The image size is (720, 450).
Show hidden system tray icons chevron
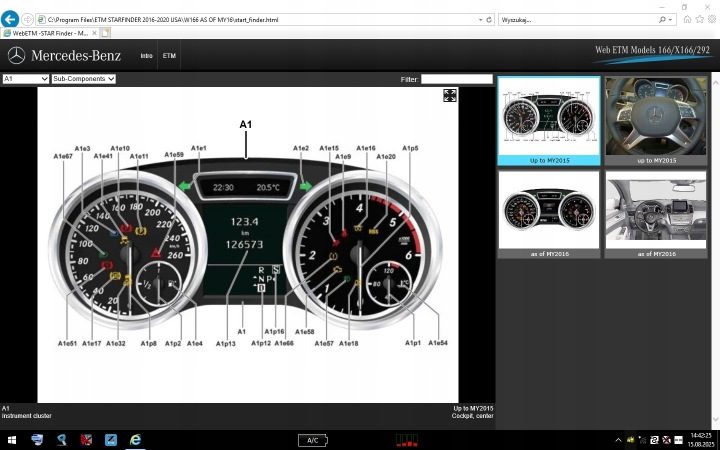(618, 440)
